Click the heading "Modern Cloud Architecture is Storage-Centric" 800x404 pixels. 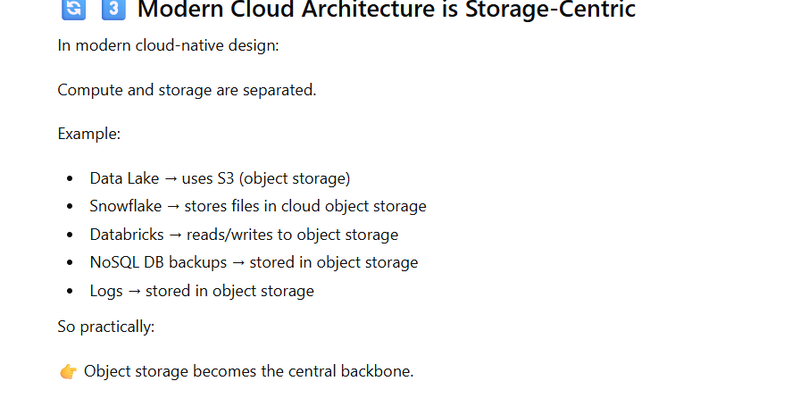click(x=386, y=11)
